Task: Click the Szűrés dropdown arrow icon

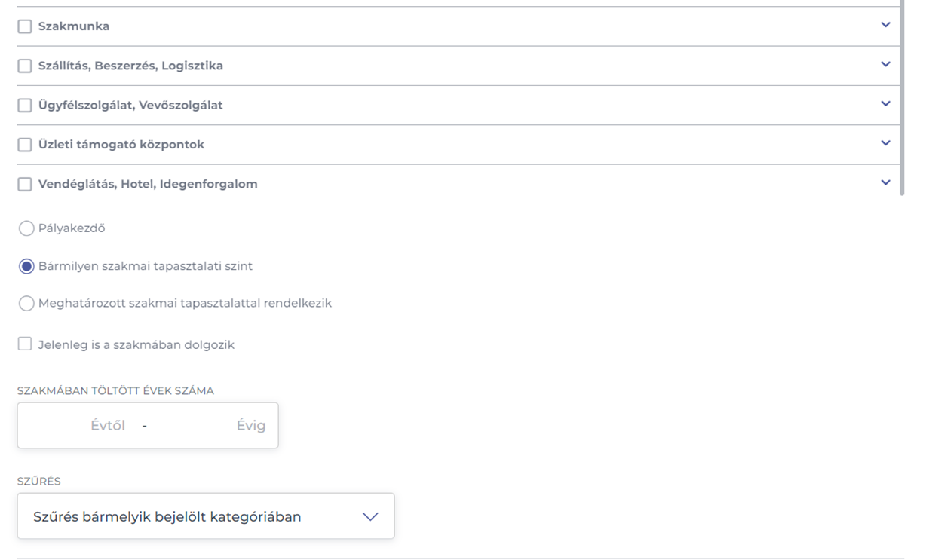Action: tap(369, 516)
